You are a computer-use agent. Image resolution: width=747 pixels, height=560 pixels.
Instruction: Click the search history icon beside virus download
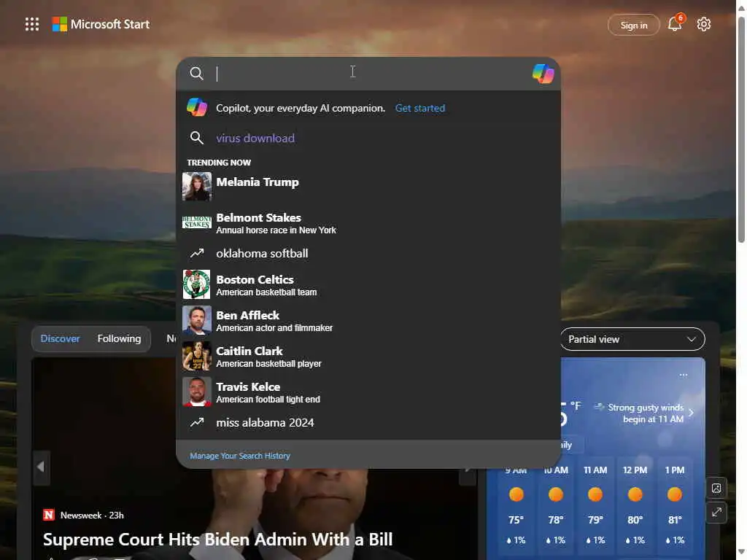[197, 138]
